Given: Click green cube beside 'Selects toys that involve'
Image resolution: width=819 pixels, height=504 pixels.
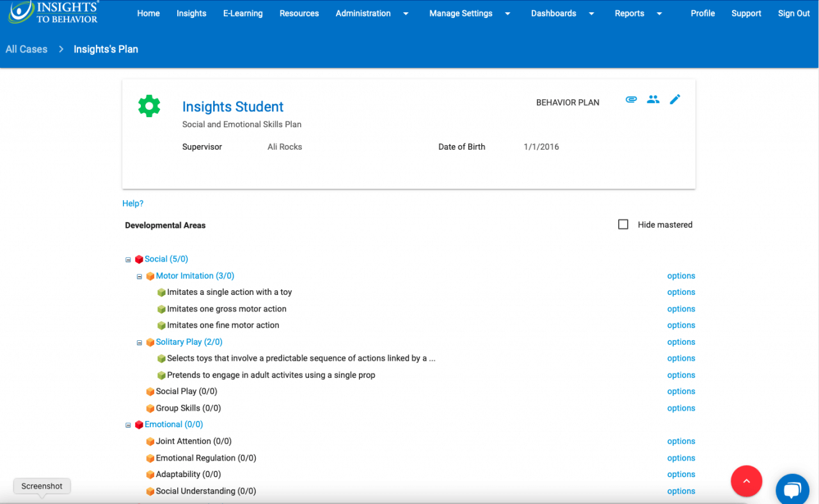Looking at the screenshot, I should tap(161, 359).
